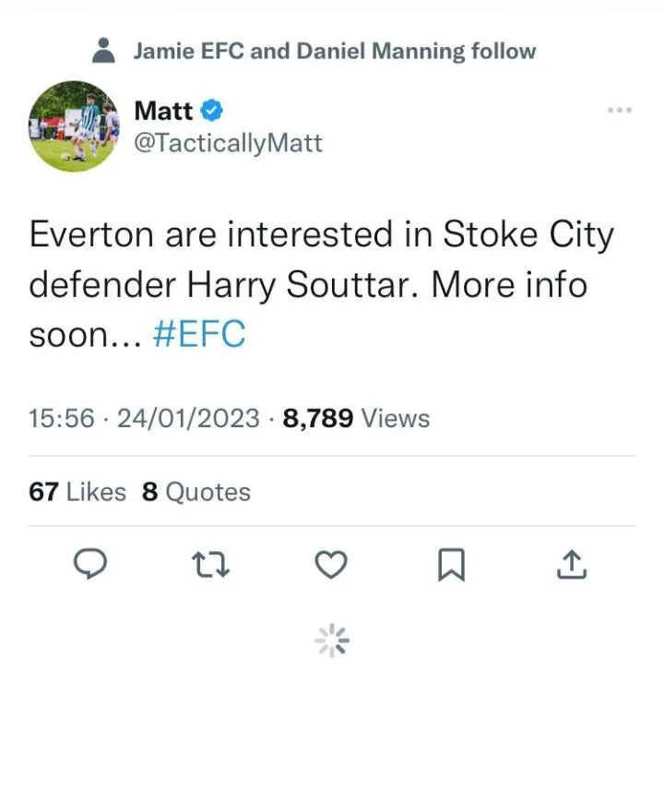Open the #EFC hashtag link
This screenshot has width=664, height=812.
[198, 334]
